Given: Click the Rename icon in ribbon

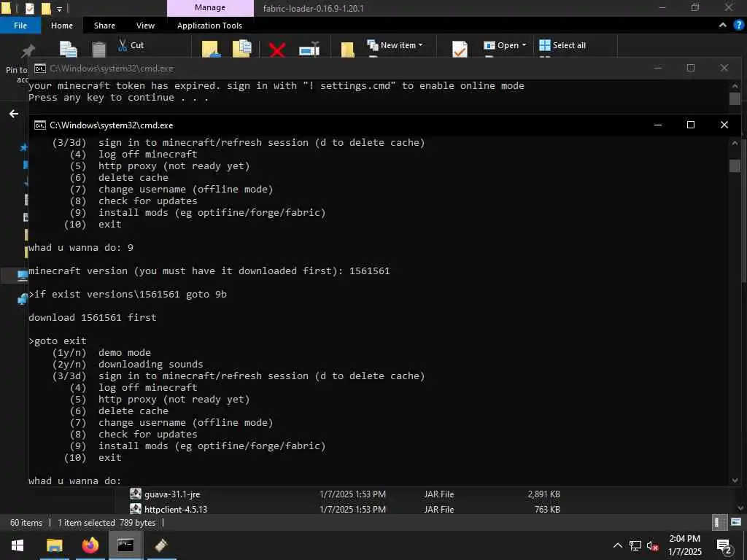Looking at the screenshot, I should [309, 50].
